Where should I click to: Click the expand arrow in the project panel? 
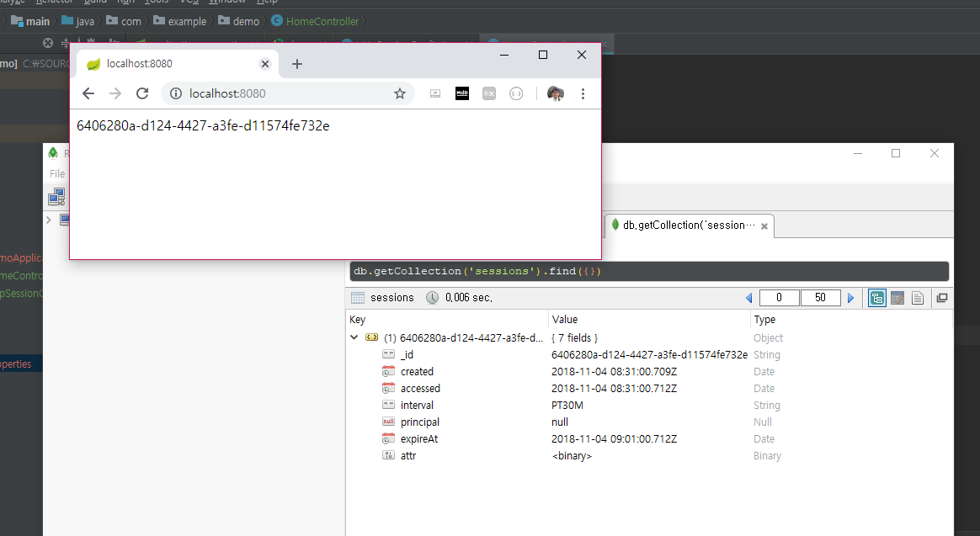pyautogui.click(x=48, y=220)
